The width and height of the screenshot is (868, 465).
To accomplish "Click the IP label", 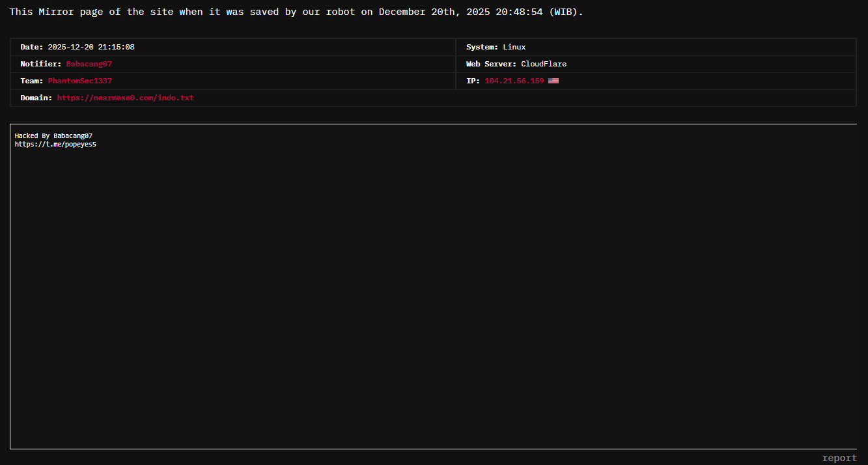I will click(x=473, y=81).
